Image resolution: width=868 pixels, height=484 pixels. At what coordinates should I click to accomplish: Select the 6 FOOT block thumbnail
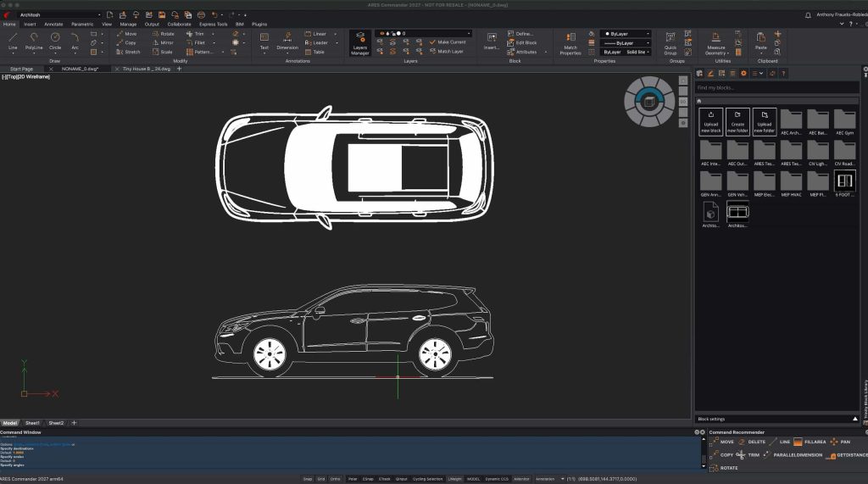pyautogui.click(x=845, y=183)
